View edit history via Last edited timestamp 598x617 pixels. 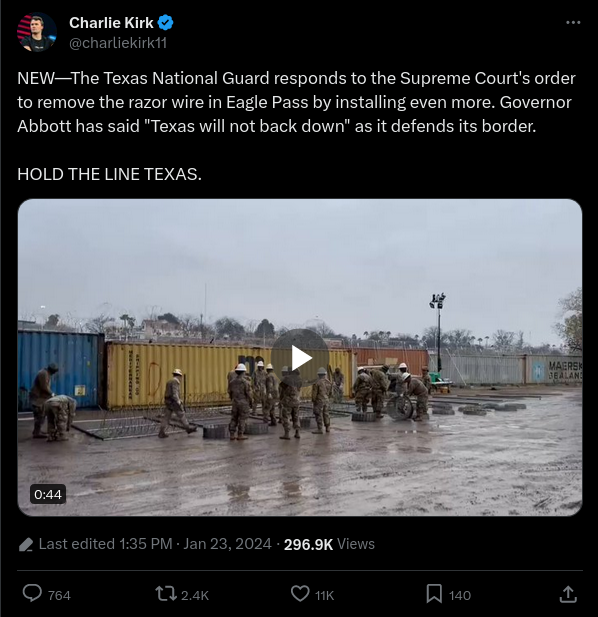[155, 544]
